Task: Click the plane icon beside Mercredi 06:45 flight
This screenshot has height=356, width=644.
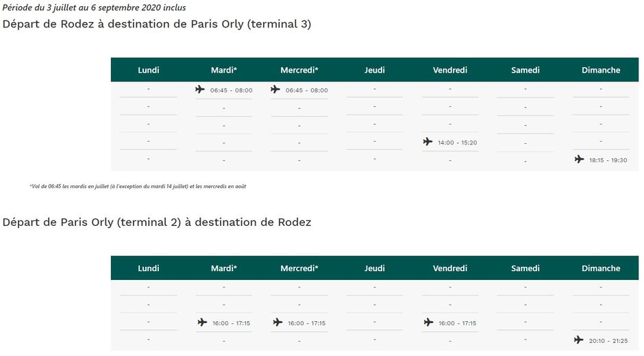Action: 275,90
